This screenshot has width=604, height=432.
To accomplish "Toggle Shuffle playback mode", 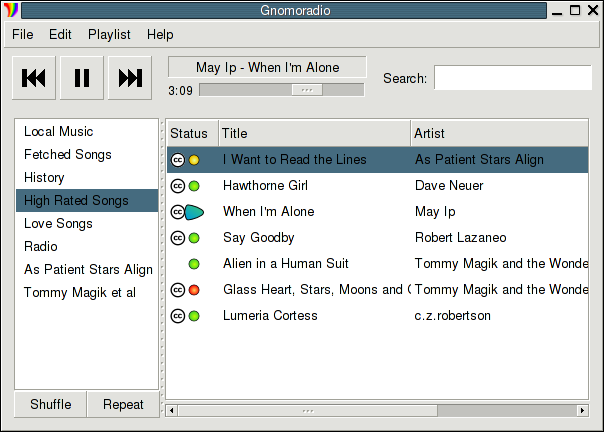I will tap(50, 404).
